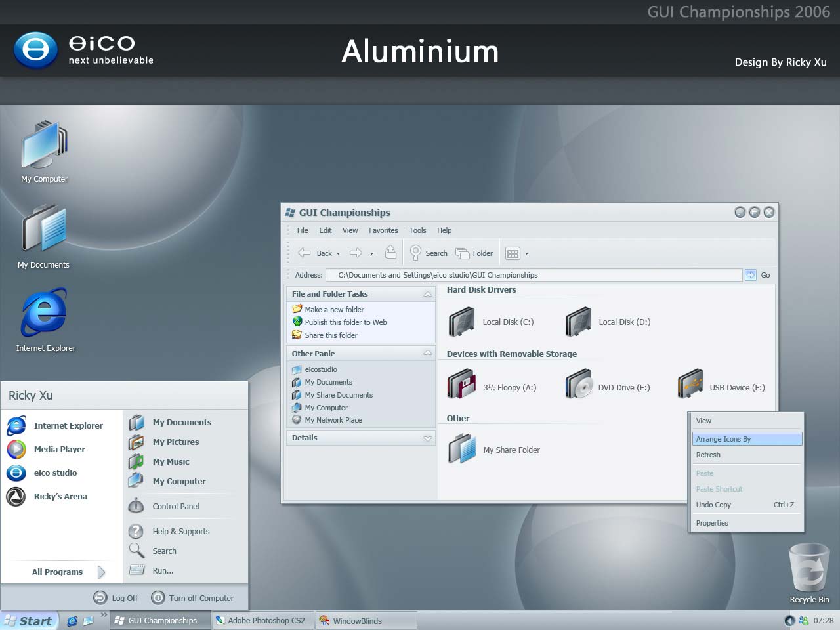Click the Log Off button
The width and height of the screenshot is (840, 630).
point(116,598)
